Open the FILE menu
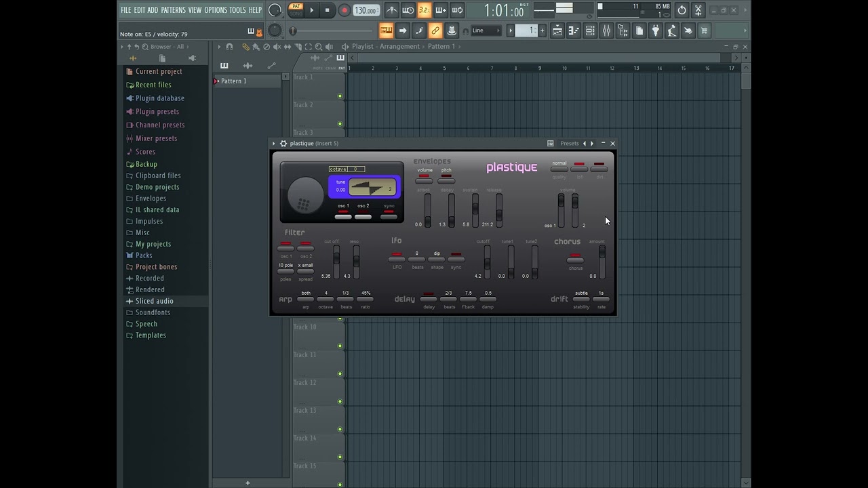The image size is (868, 488). (x=125, y=10)
